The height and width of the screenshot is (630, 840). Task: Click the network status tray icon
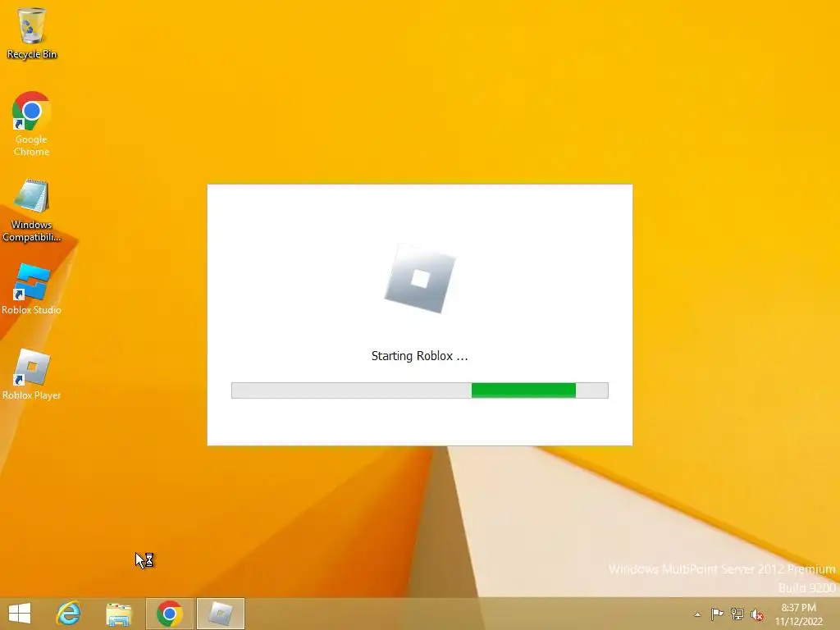[x=737, y=614]
